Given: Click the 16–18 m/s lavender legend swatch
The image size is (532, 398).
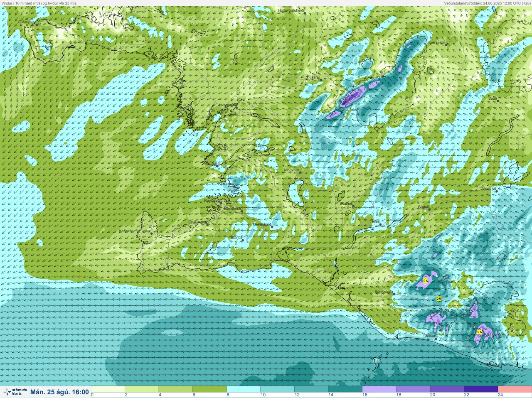Looking at the screenshot, I should [379, 389].
